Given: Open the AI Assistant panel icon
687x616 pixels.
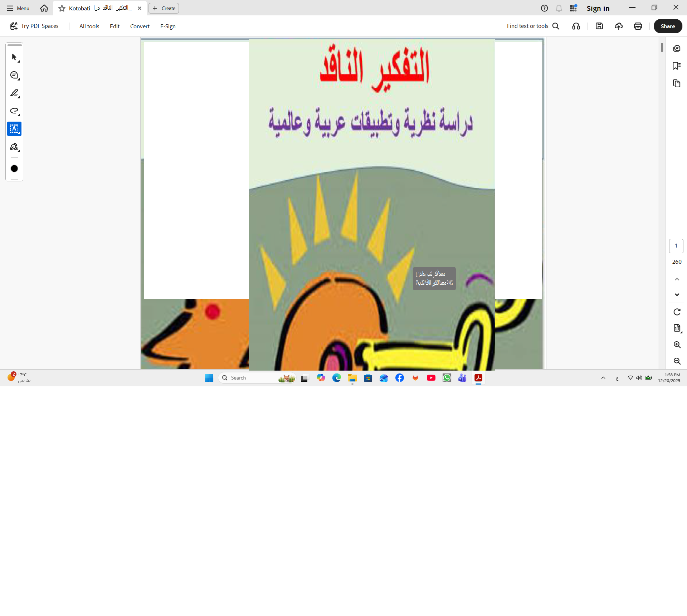Looking at the screenshot, I should (677, 49).
